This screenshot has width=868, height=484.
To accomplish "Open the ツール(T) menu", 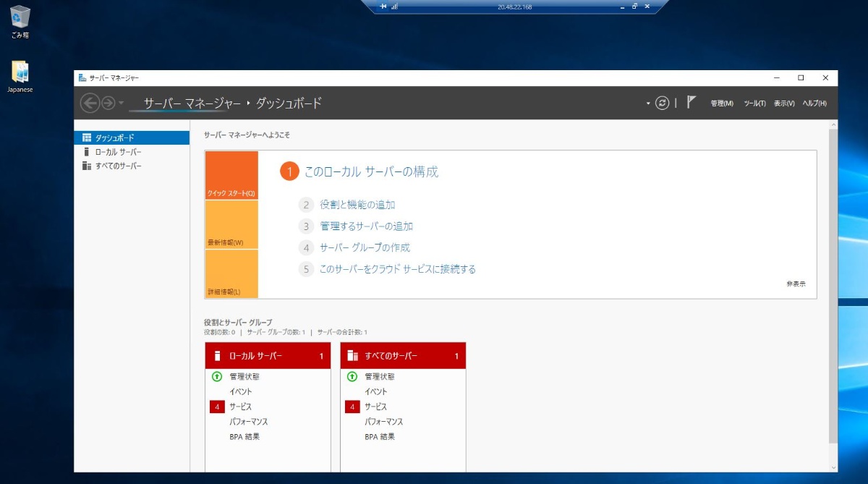I will point(754,103).
